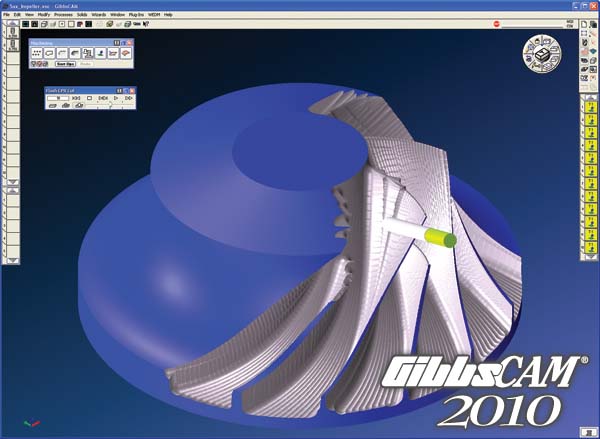This screenshot has height=439, width=600.
Task: Select the rounded contour icon in Machining palette
Action: pyautogui.click(x=49, y=53)
